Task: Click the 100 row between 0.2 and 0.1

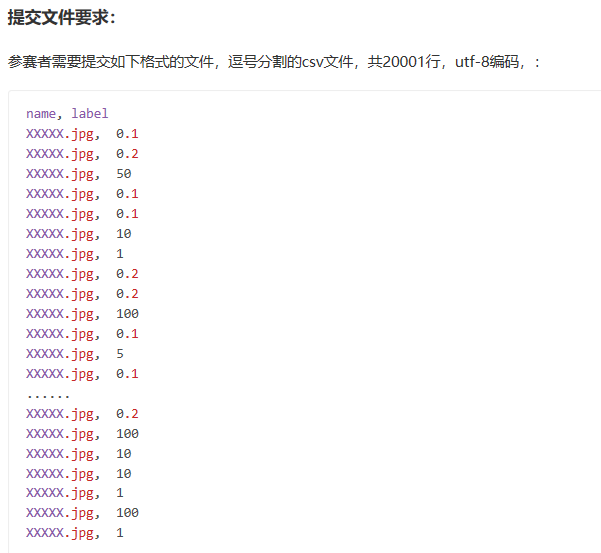Action: pyautogui.click(x=82, y=314)
